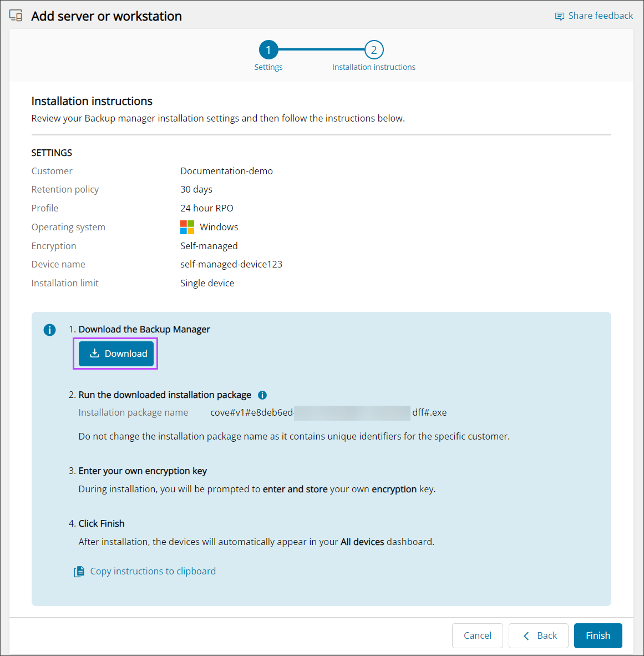Click the Installation instructions step label
Image resolution: width=644 pixels, height=656 pixels.
pyautogui.click(x=374, y=67)
